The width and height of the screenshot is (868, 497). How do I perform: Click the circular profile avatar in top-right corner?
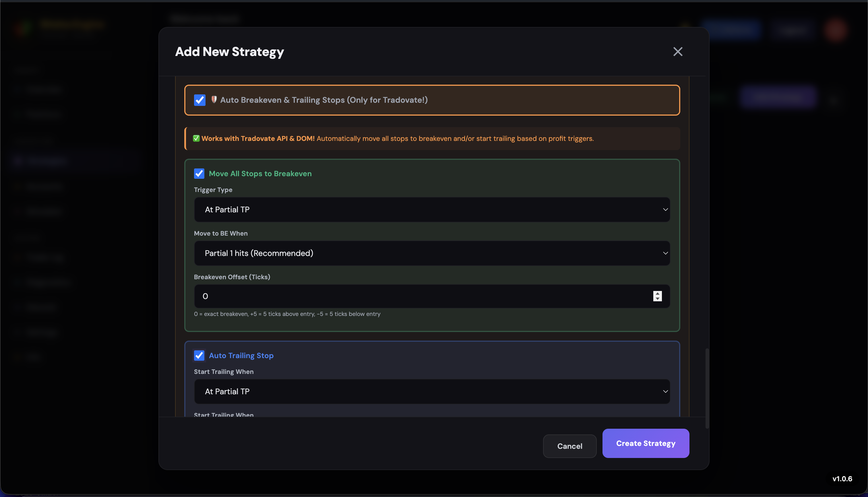tap(836, 30)
